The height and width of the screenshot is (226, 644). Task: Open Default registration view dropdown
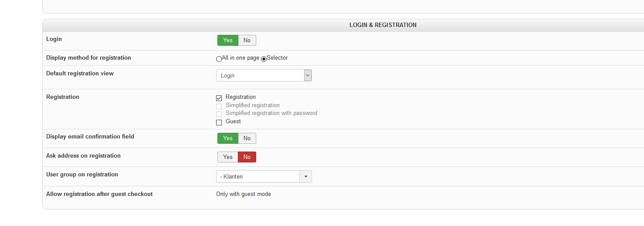tap(260, 75)
